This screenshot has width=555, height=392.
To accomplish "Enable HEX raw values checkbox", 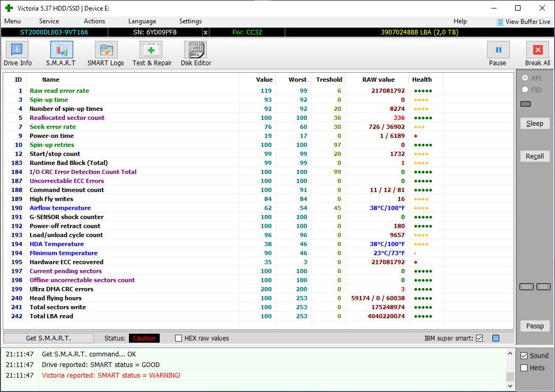I will [179, 338].
